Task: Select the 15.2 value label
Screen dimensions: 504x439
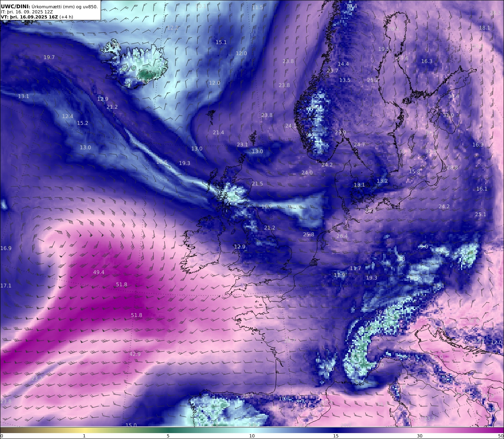Action: (83, 123)
